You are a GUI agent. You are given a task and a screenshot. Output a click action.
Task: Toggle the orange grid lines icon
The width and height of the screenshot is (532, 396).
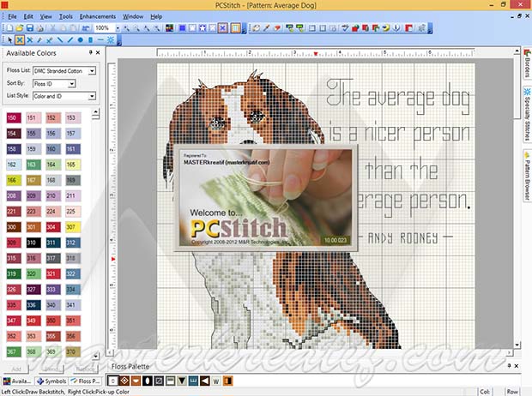click(236, 28)
